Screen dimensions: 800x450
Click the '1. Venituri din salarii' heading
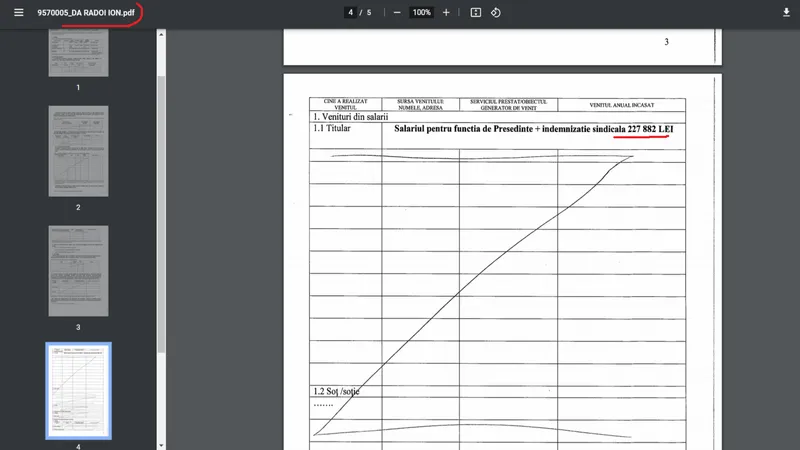pos(351,117)
